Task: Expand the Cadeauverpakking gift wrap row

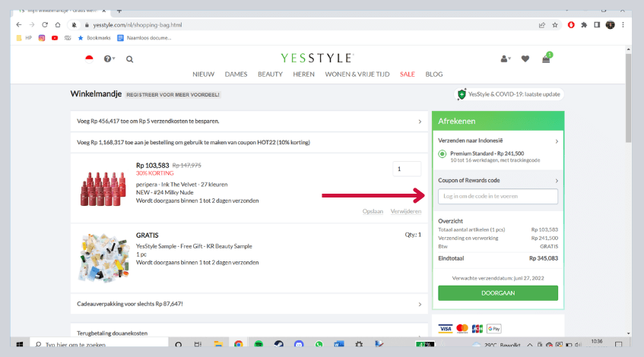Action: 249,304
